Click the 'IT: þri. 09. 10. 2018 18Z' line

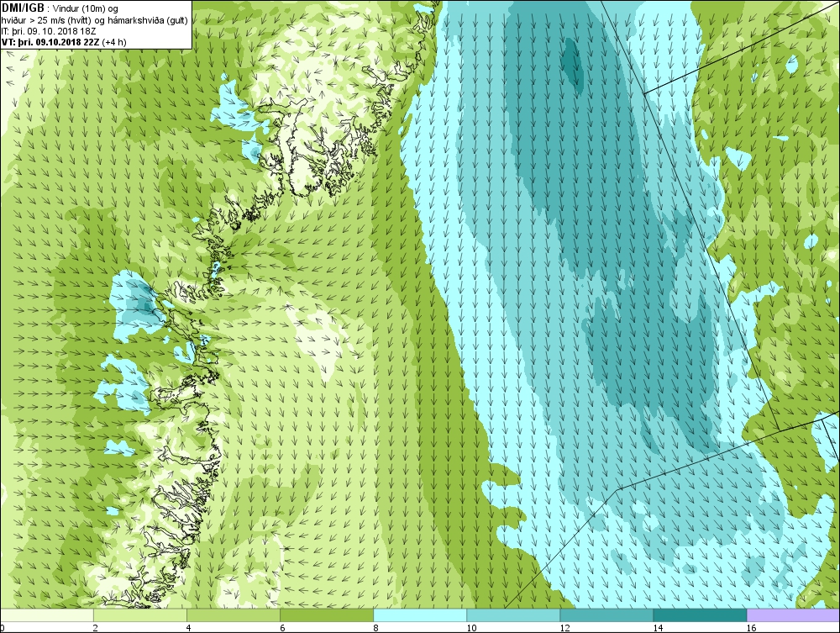coord(50,31)
